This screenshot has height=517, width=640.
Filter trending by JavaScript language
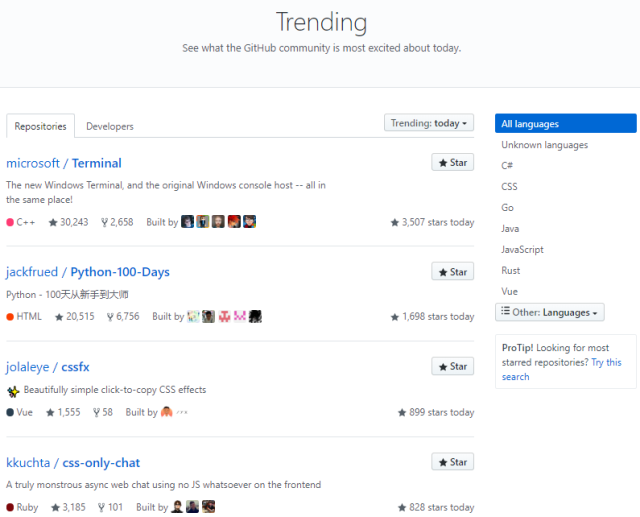522,249
